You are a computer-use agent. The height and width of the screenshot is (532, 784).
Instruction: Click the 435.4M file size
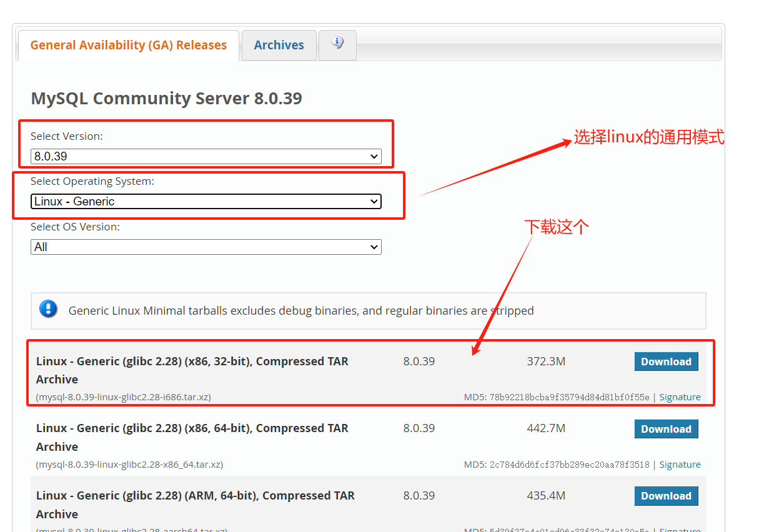[x=546, y=496]
